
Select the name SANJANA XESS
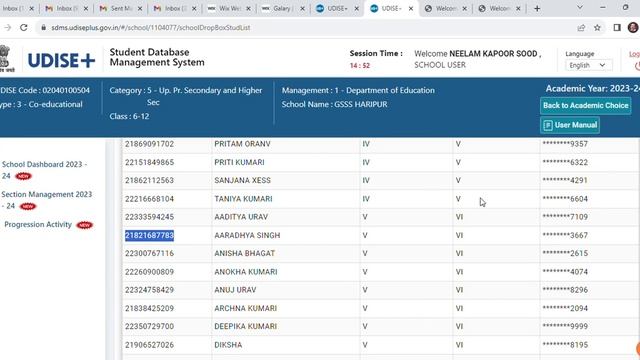(x=242, y=180)
